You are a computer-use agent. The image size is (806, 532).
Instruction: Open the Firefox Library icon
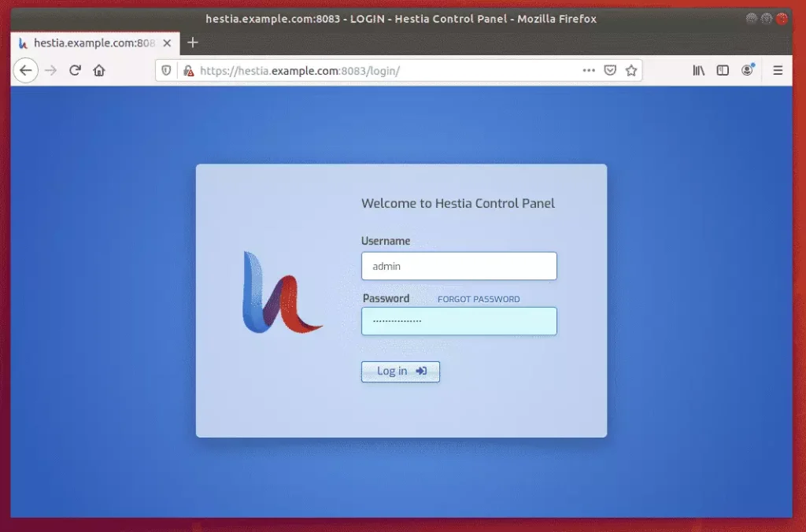click(699, 70)
